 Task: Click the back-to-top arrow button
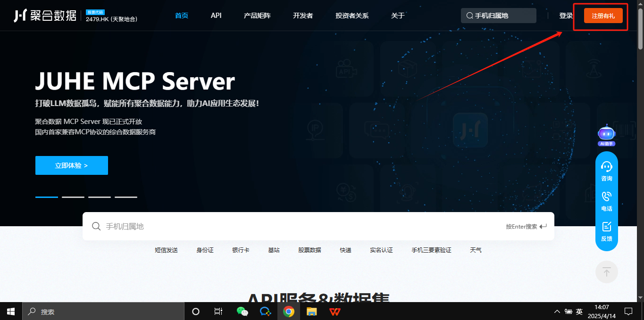point(607,272)
